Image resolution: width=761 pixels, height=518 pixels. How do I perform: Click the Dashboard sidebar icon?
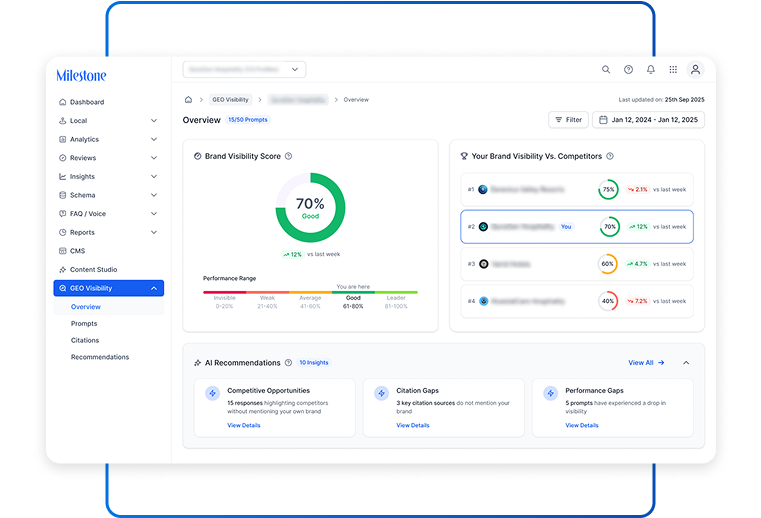[x=63, y=102]
